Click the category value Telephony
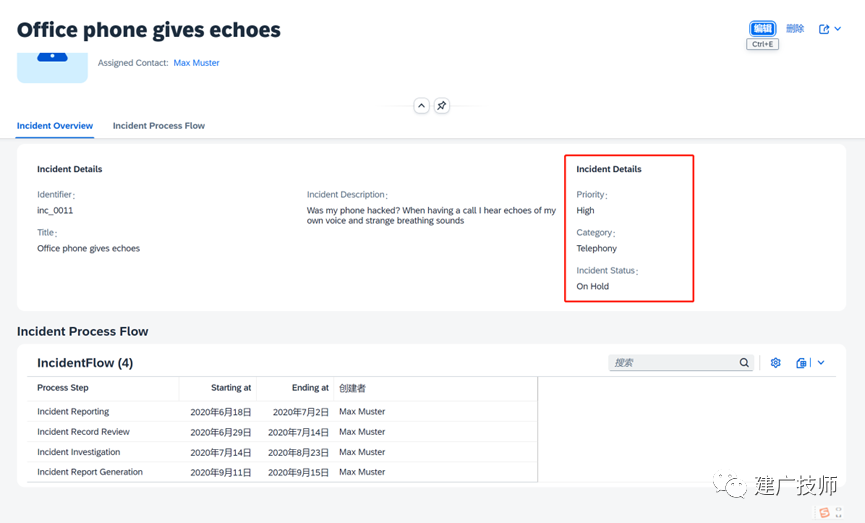865x523 pixels. [x=596, y=248]
